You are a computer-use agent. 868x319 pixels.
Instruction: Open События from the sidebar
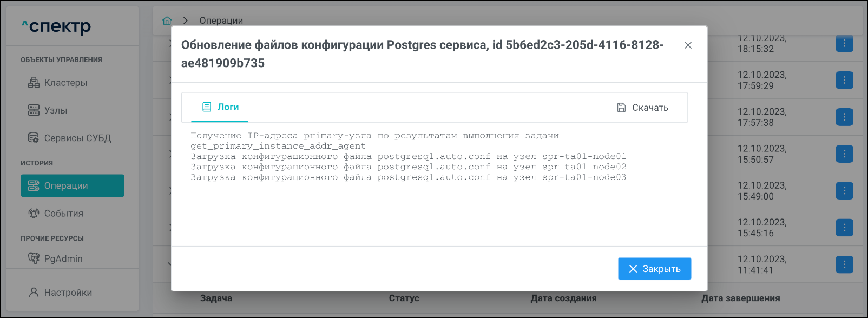click(x=63, y=214)
